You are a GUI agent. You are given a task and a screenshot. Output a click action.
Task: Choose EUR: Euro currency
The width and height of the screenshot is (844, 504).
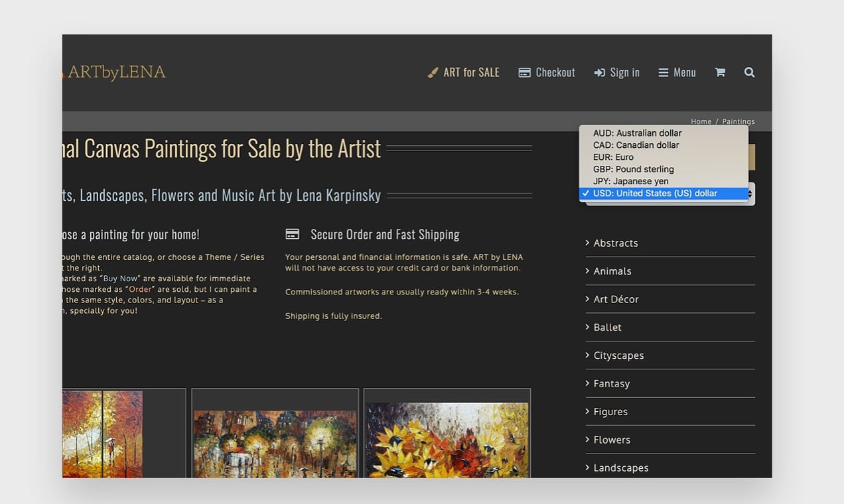[613, 157]
